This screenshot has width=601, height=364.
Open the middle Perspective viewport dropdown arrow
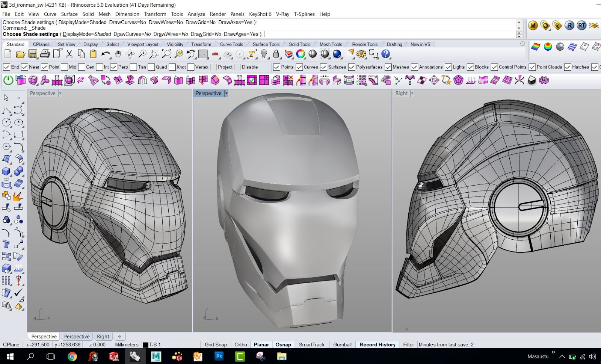tap(226, 93)
